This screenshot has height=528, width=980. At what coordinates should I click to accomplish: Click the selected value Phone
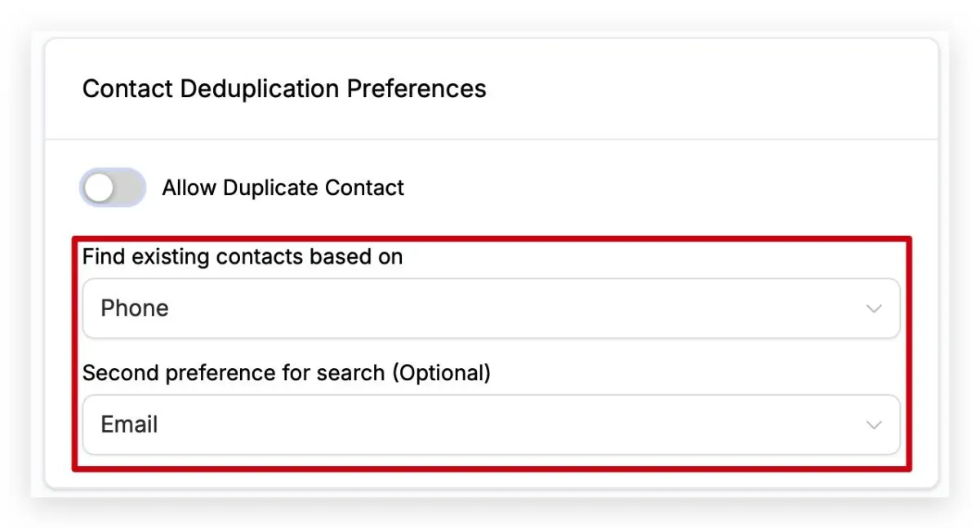coord(135,308)
